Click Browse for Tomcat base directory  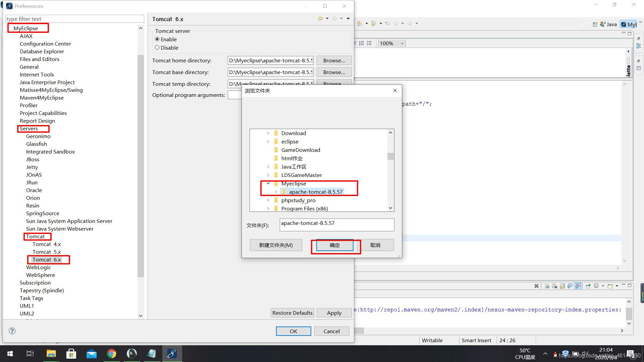(x=334, y=72)
